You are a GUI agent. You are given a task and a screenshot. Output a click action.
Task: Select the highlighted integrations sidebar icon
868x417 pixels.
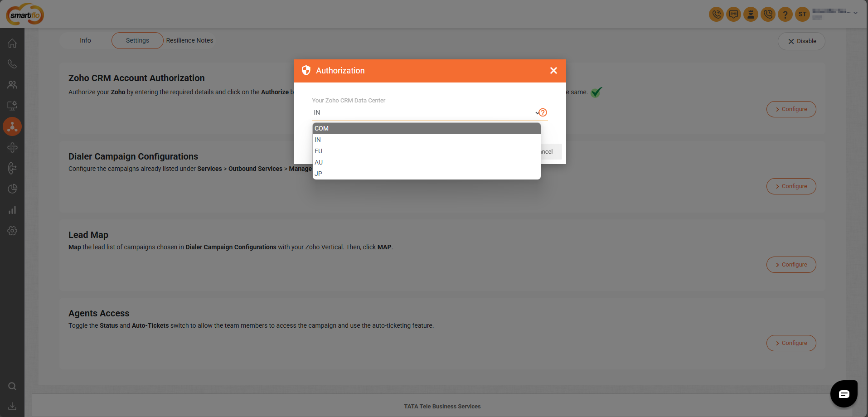point(12,126)
